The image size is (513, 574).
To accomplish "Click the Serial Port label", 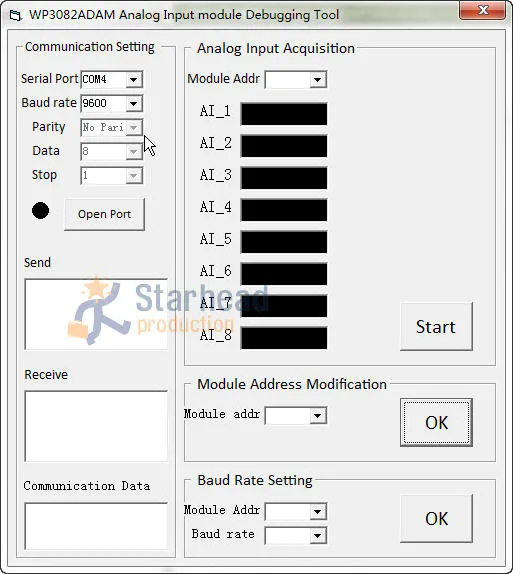I will [x=49, y=79].
